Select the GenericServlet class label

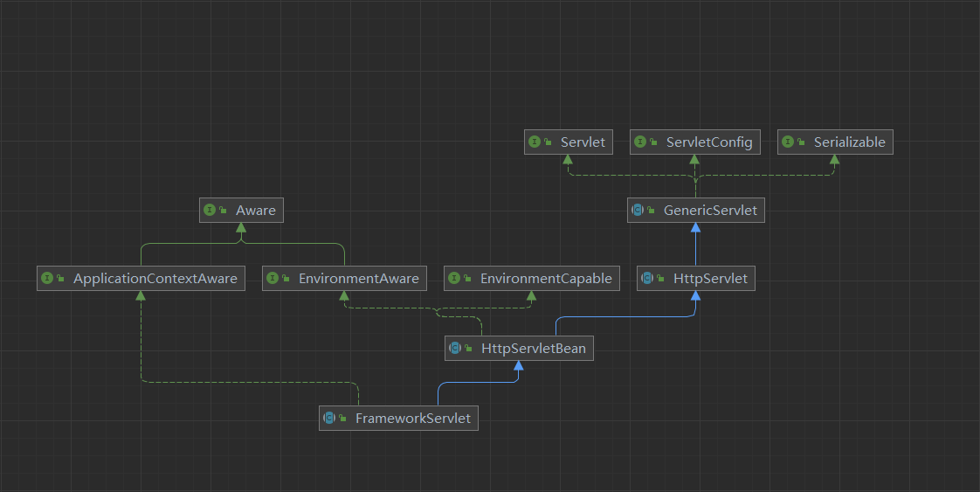tap(710, 211)
